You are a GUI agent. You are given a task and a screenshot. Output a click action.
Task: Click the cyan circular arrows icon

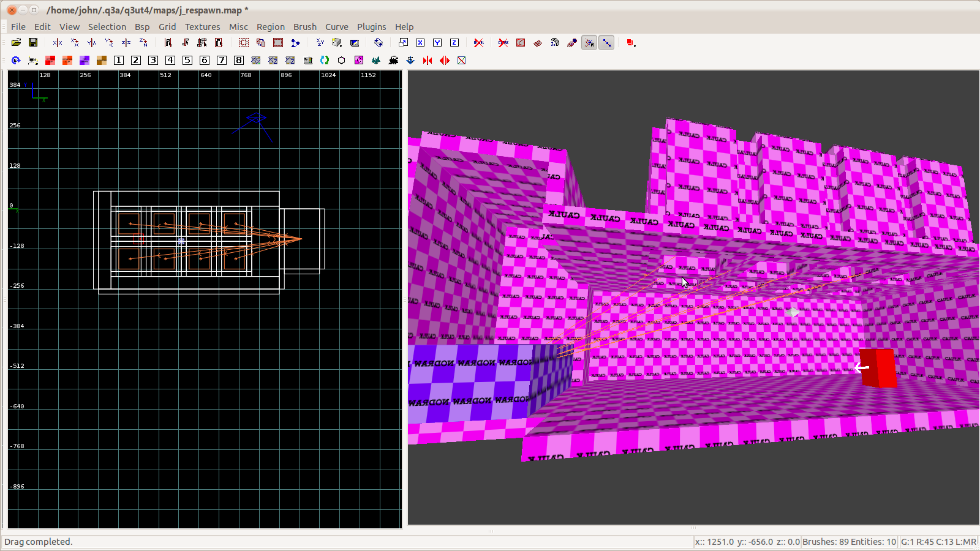click(325, 61)
